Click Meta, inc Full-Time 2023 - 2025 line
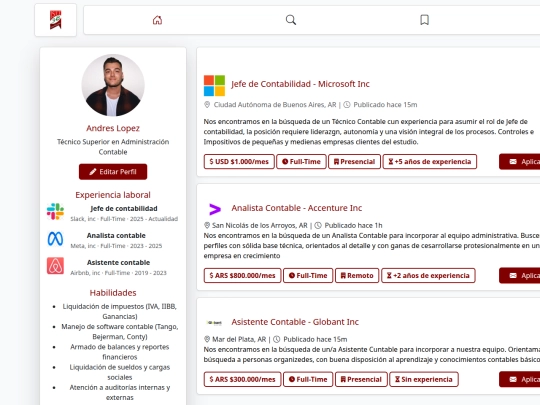This screenshot has width=540, height=405. click(x=116, y=246)
